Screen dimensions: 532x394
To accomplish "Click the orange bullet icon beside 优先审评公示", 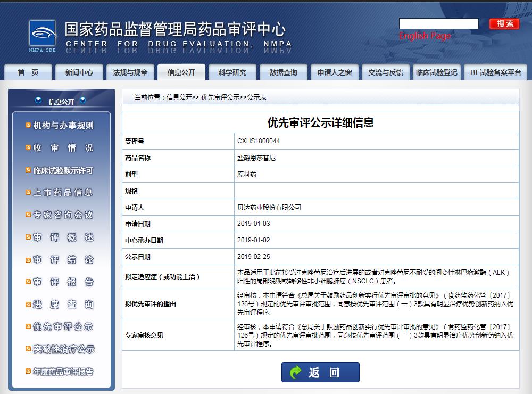I will 28,326.
